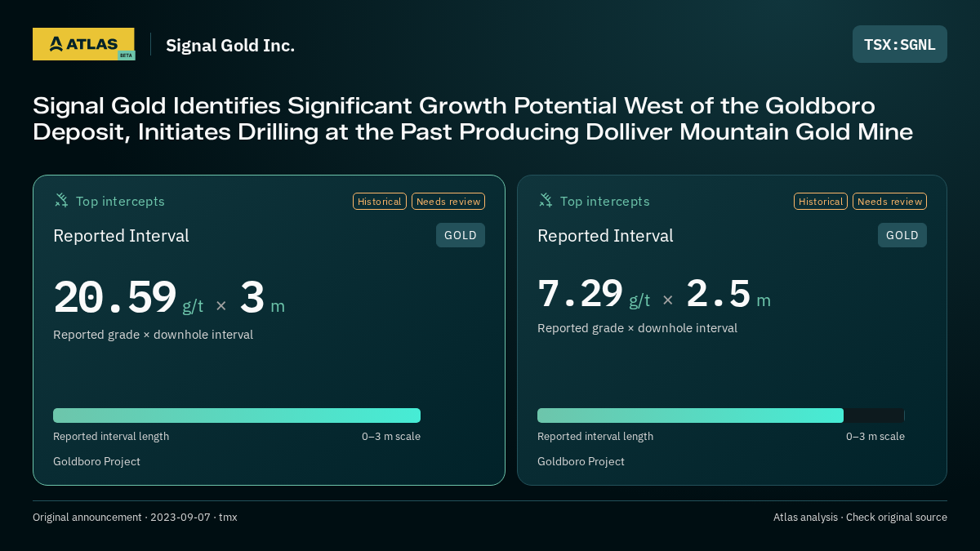Click the Historical tag on the 7.29 g/t card
The height and width of the screenshot is (551, 980).
821,202
